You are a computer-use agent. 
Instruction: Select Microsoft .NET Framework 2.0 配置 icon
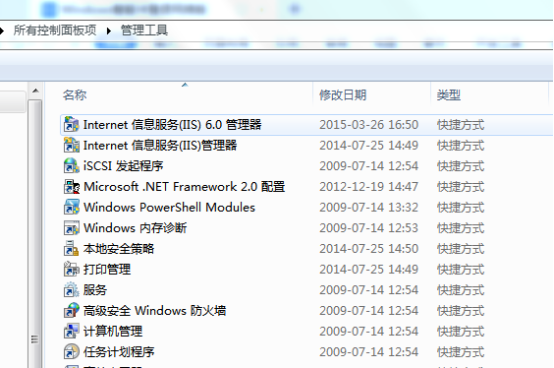point(71,186)
